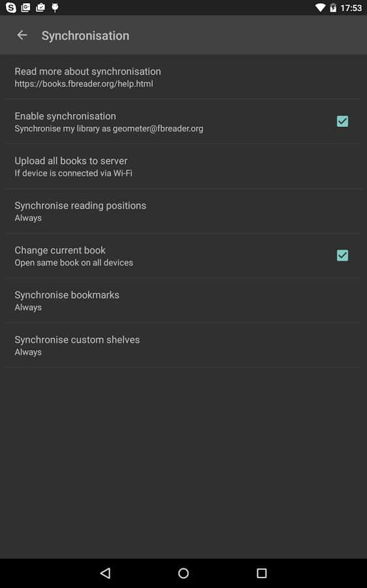Tap the back arrow in the header
This screenshot has height=588, width=367.
pos(22,35)
